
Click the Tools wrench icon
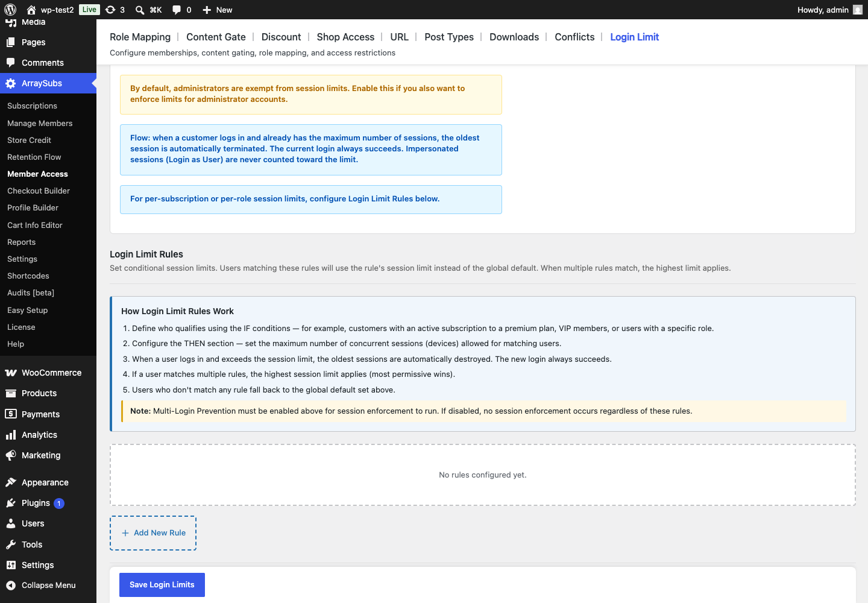pyautogui.click(x=11, y=545)
